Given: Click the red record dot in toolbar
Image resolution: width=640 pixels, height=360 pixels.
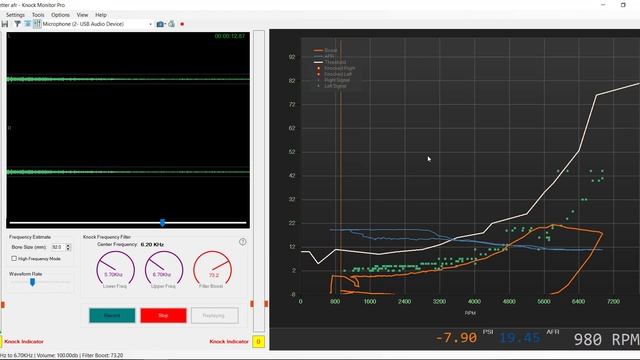Looking at the screenshot, I should pos(182,24).
